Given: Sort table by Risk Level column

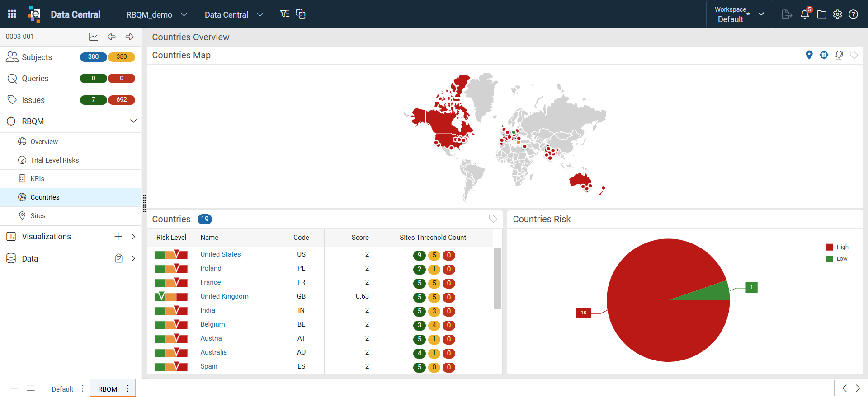Looking at the screenshot, I should click(171, 238).
